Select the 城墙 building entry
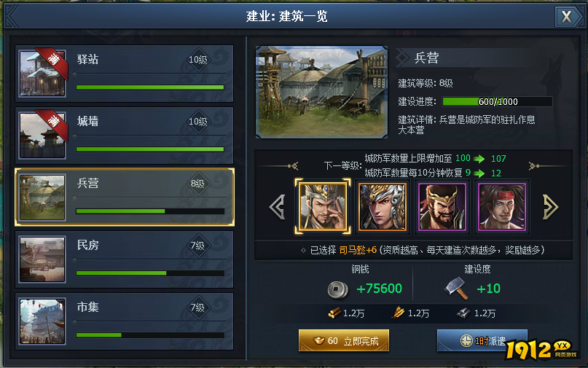Viewport: 588px width, 368px height. tap(124, 136)
